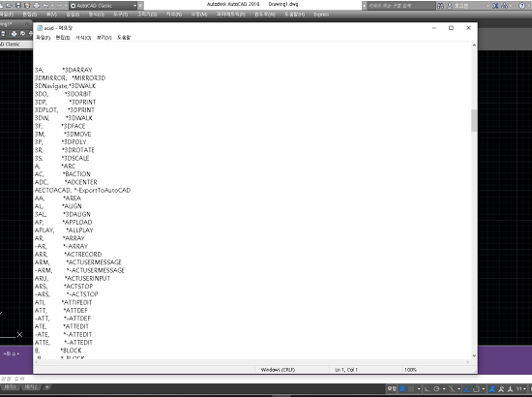The height and width of the screenshot is (397, 532).
Task: Click the Redo arrow icon in AutoCAD toolbar
Action: pyautogui.click(x=60, y=6)
